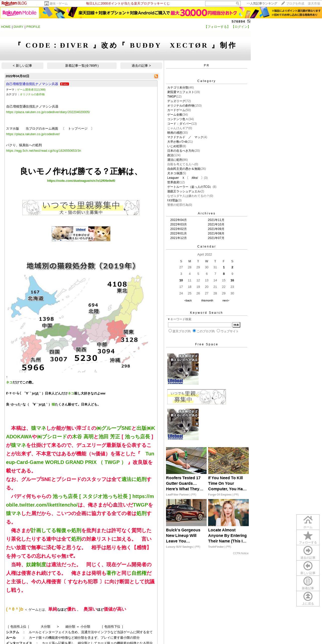322x644 pixels.
Task: Click the 【フォローする】 link
Action: [217, 27]
